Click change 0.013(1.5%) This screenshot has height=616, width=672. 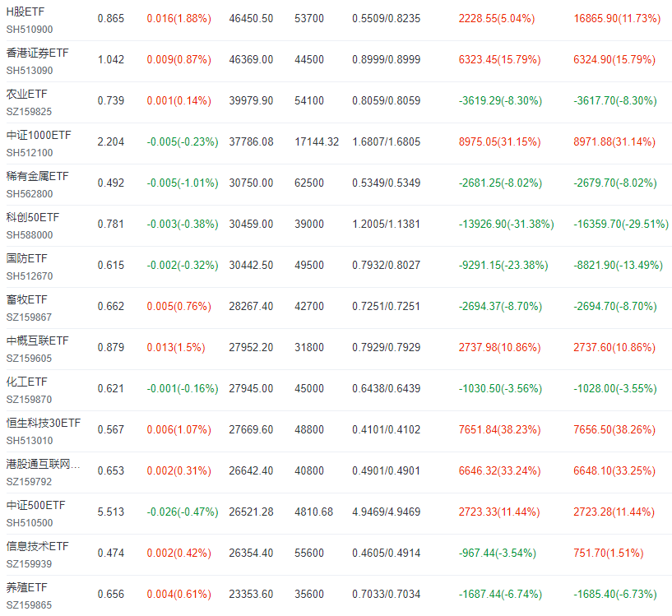(x=176, y=348)
